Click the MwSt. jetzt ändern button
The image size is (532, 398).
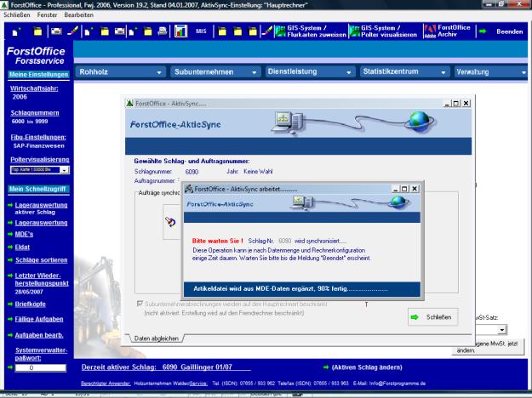click(489, 347)
